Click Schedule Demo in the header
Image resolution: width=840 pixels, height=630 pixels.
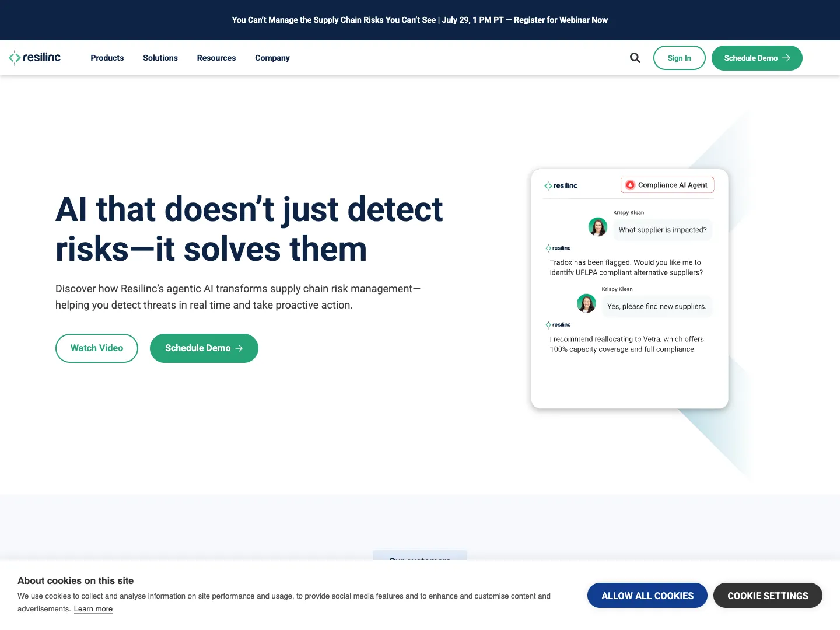pyautogui.click(x=757, y=58)
